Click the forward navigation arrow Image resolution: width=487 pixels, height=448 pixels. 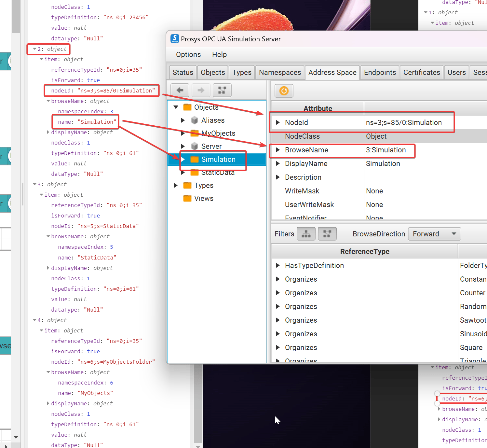coord(201,90)
